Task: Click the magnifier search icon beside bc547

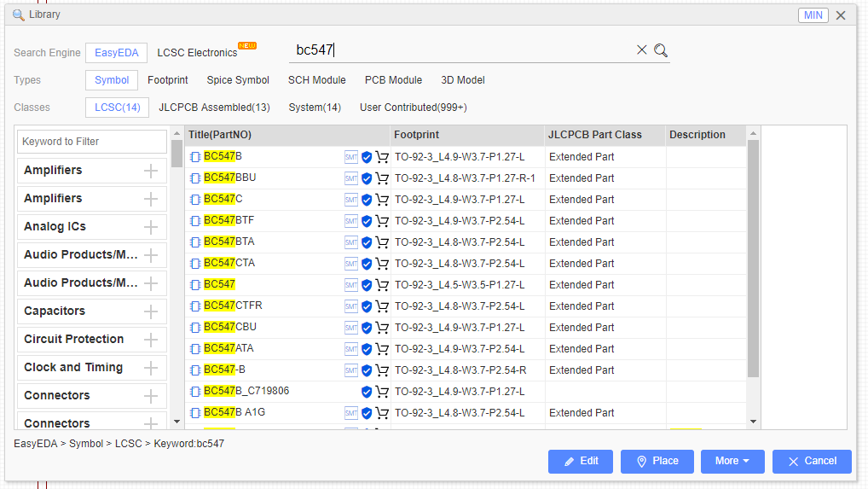Action: click(661, 50)
